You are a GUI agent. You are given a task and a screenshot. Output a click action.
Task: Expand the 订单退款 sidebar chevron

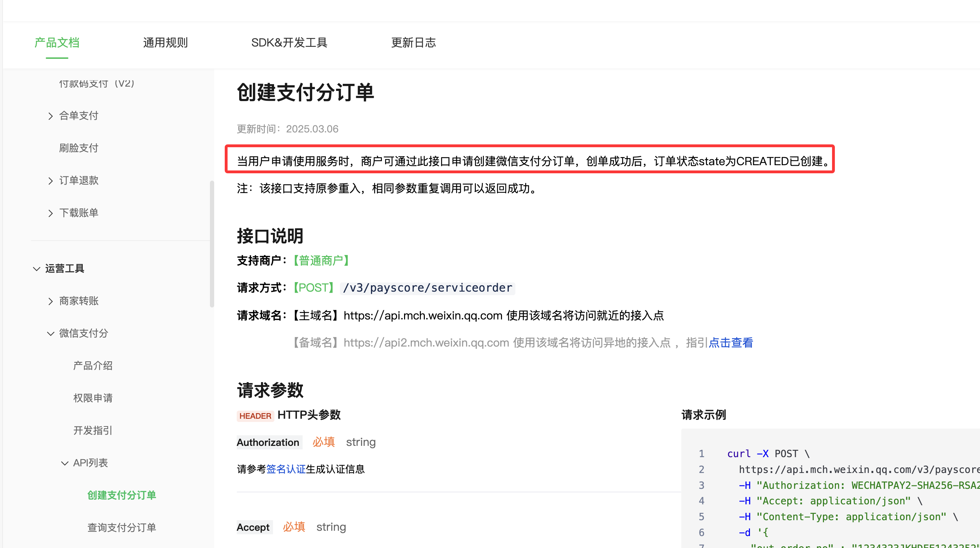pyautogui.click(x=51, y=181)
